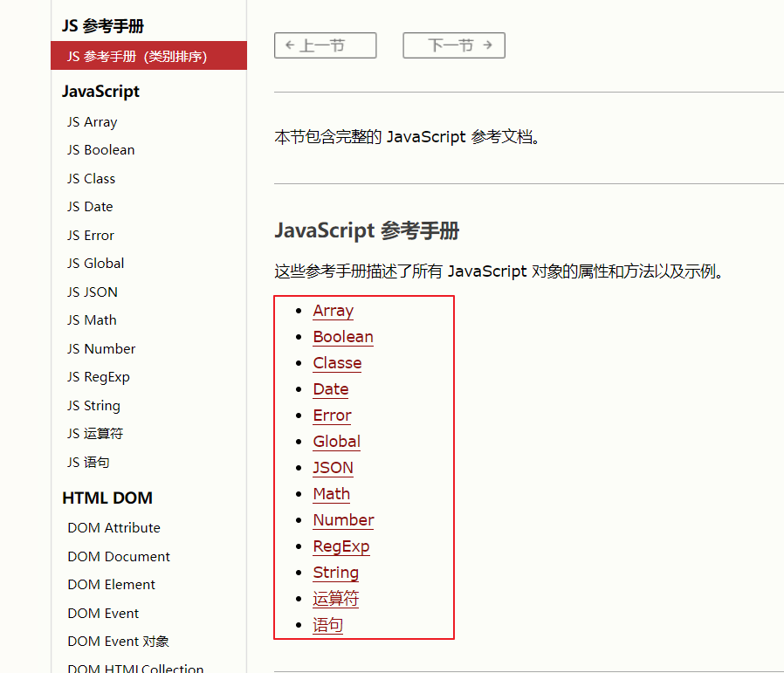The image size is (784, 673).
Task: Open JS Array in the sidebar
Action: pyautogui.click(x=92, y=122)
